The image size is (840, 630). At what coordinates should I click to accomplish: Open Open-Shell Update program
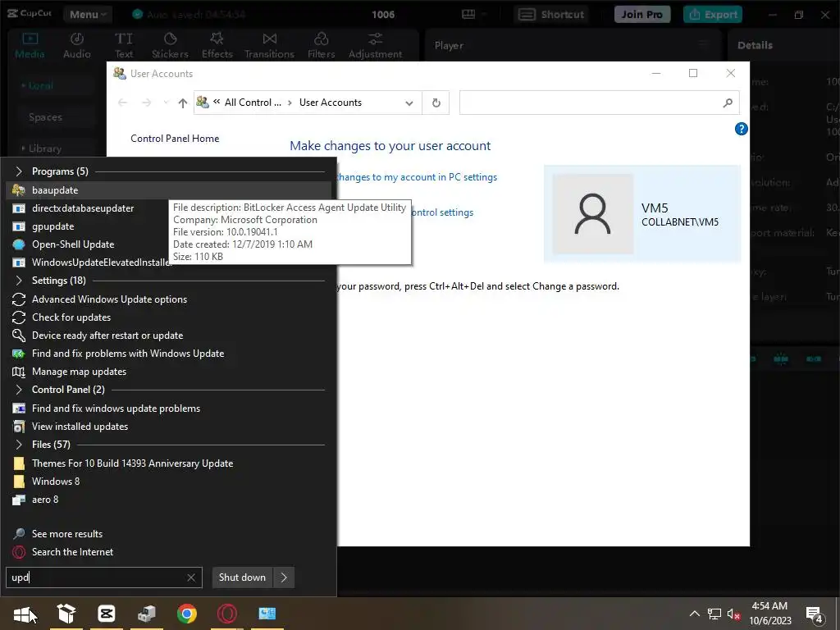coord(73,244)
